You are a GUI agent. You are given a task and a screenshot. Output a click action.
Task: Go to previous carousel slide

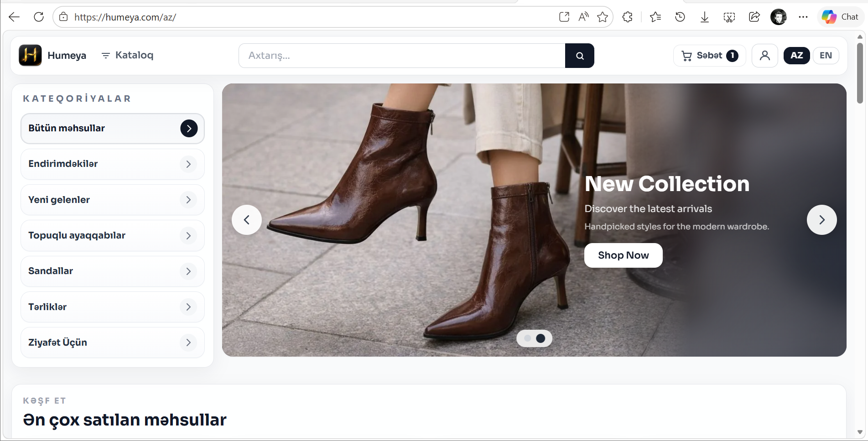(x=247, y=220)
